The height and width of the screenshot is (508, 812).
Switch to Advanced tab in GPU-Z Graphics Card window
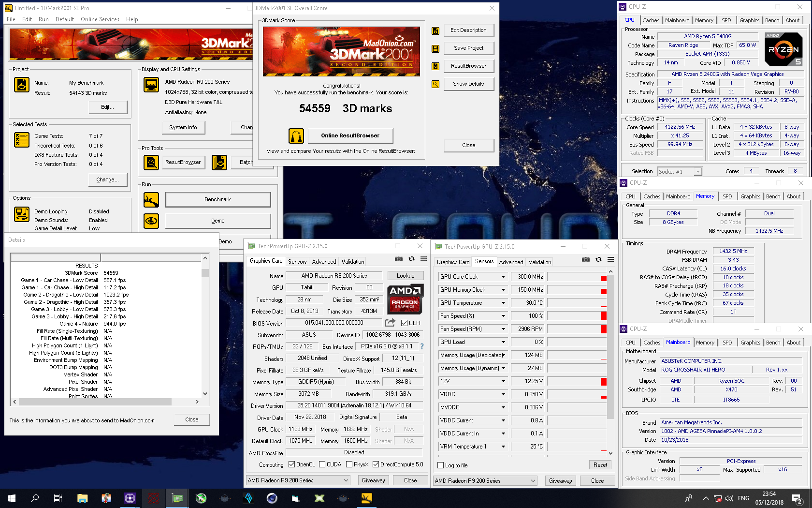[x=324, y=262]
